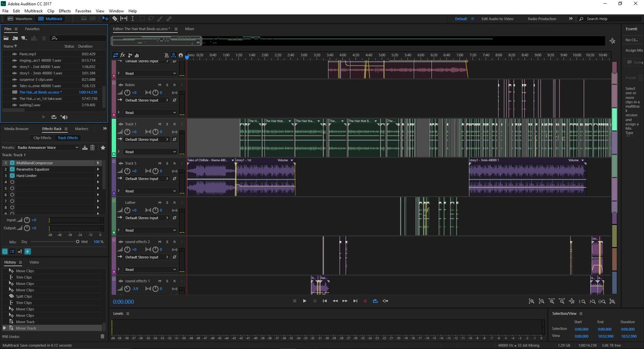This screenshot has height=349, width=644.
Task: Open Track 1 automation mode Read dropdown
Action: (x=150, y=152)
